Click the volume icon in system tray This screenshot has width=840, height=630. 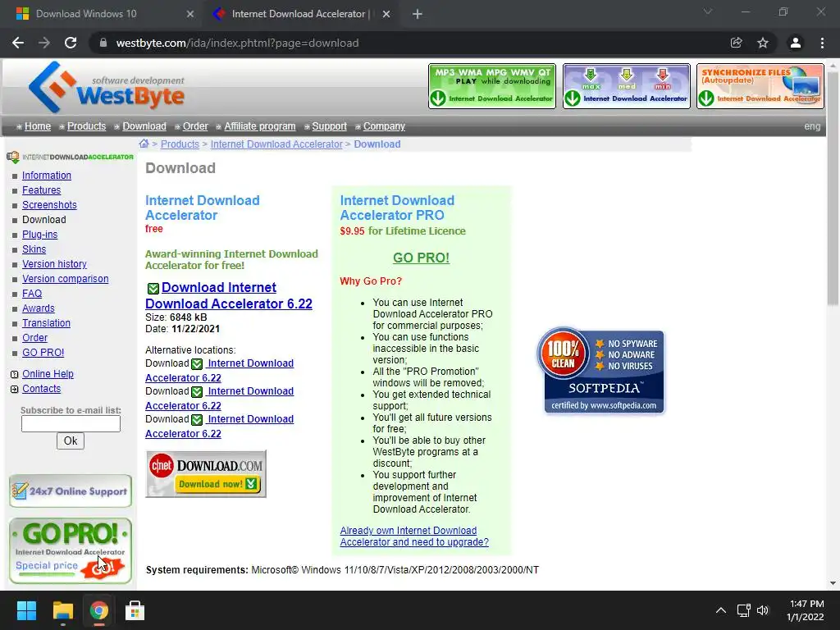(x=763, y=610)
